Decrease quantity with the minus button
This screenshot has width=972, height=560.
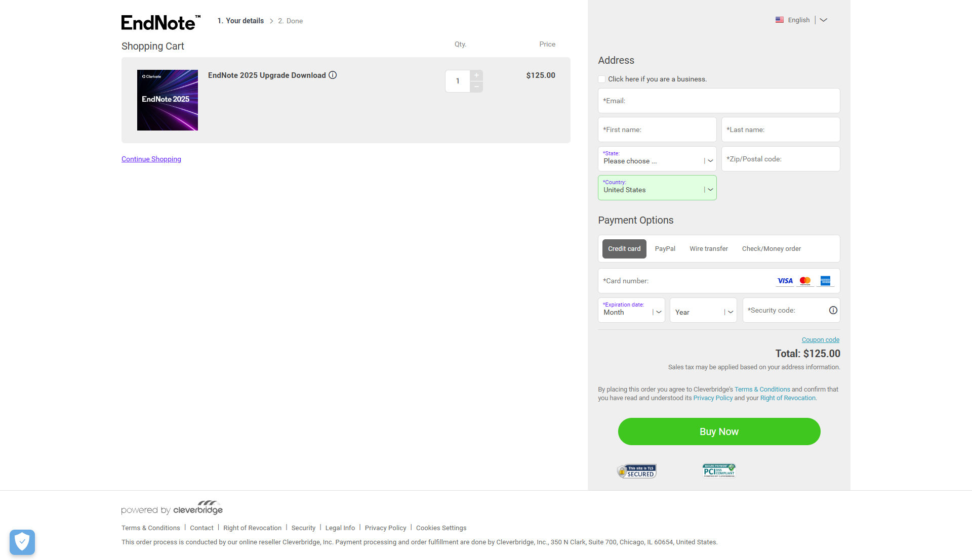click(476, 87)
